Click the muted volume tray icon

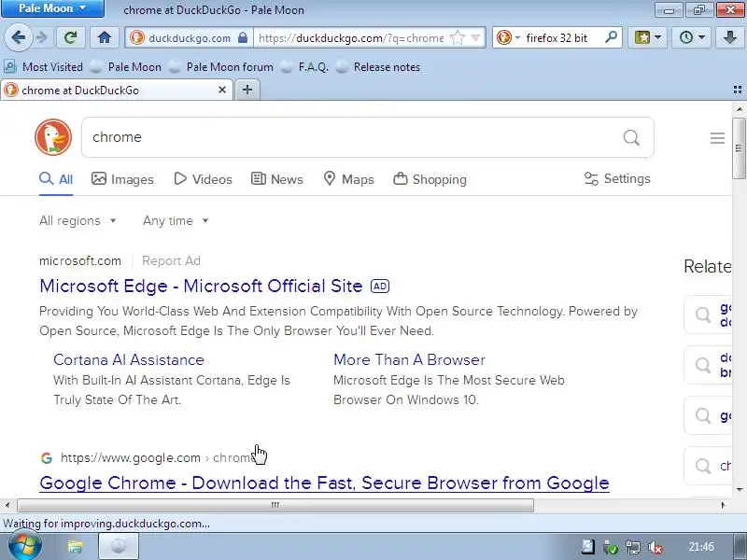tap(655, 547)
